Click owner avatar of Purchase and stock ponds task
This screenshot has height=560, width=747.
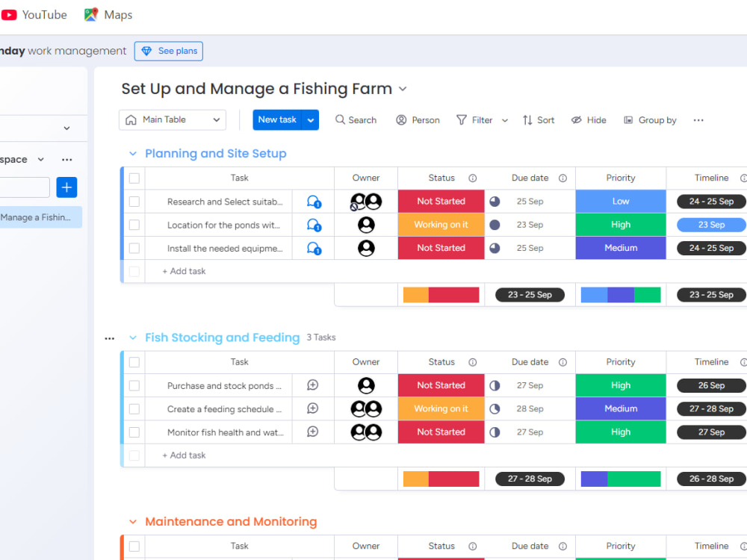click(x=366, y=385)
